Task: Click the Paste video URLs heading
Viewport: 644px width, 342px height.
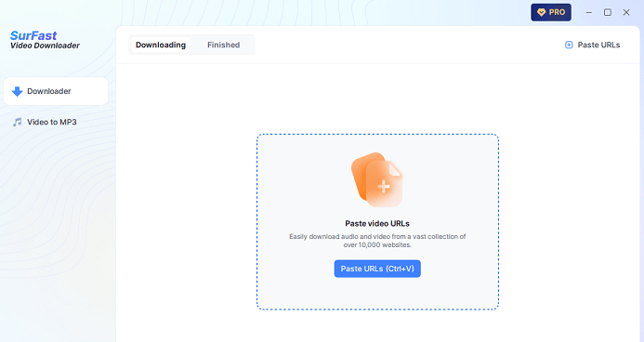Action: [377, 223]
